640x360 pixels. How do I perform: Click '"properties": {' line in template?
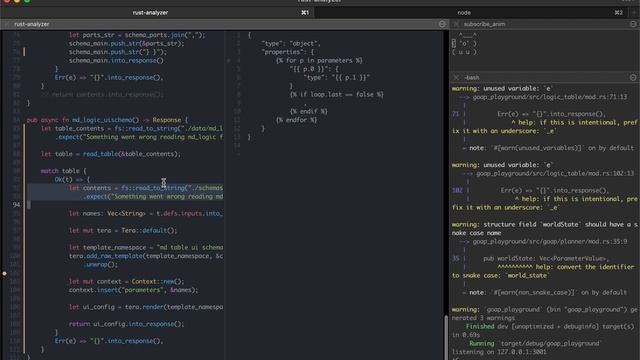point(288,52)
